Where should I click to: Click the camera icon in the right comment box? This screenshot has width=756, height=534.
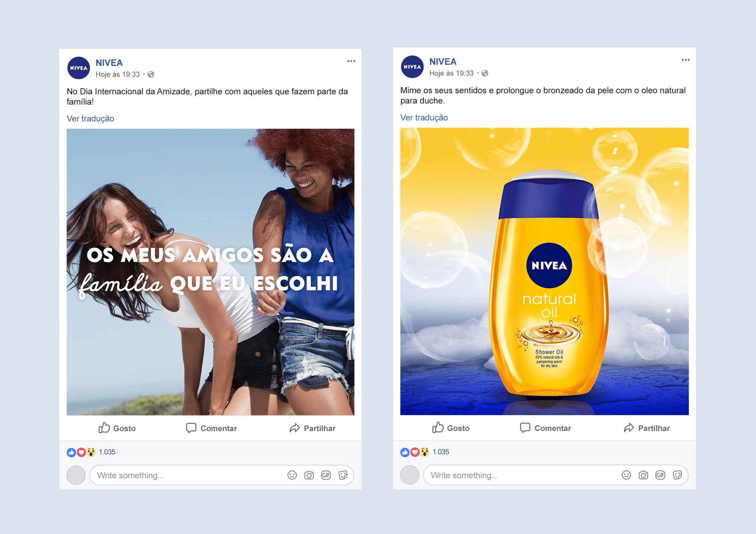(x=643, y=475)
